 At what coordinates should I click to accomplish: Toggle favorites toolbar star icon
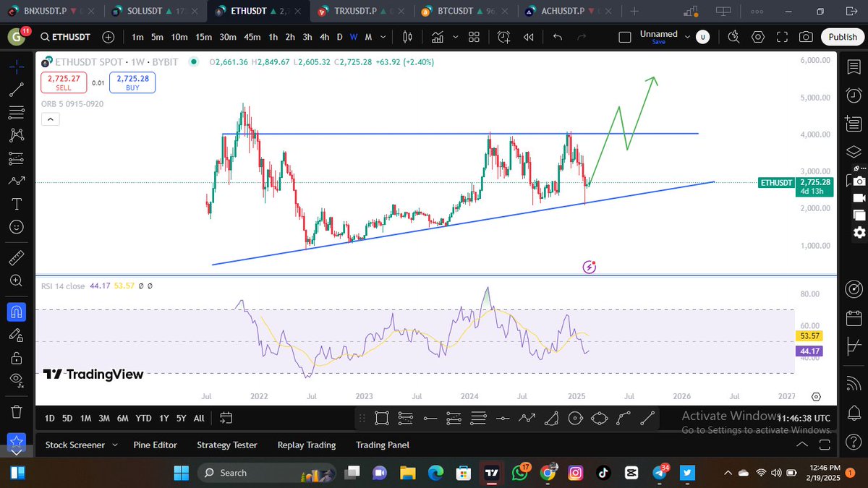point(17,441)
